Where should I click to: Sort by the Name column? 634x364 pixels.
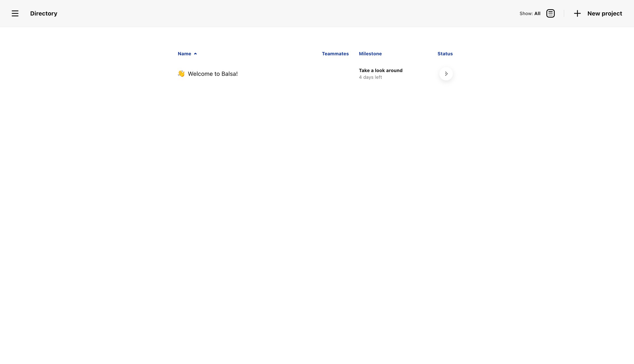[184, 54]
